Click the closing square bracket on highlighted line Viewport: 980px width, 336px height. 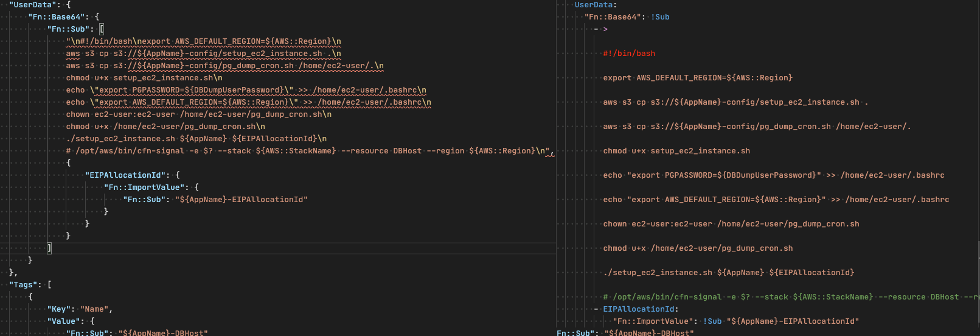49,248
